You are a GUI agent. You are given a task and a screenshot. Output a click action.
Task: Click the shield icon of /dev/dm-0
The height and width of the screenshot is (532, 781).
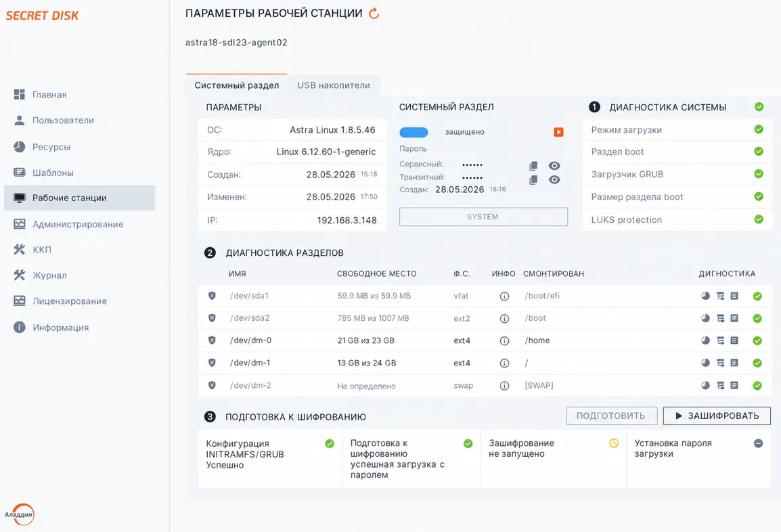pos(213,340)
